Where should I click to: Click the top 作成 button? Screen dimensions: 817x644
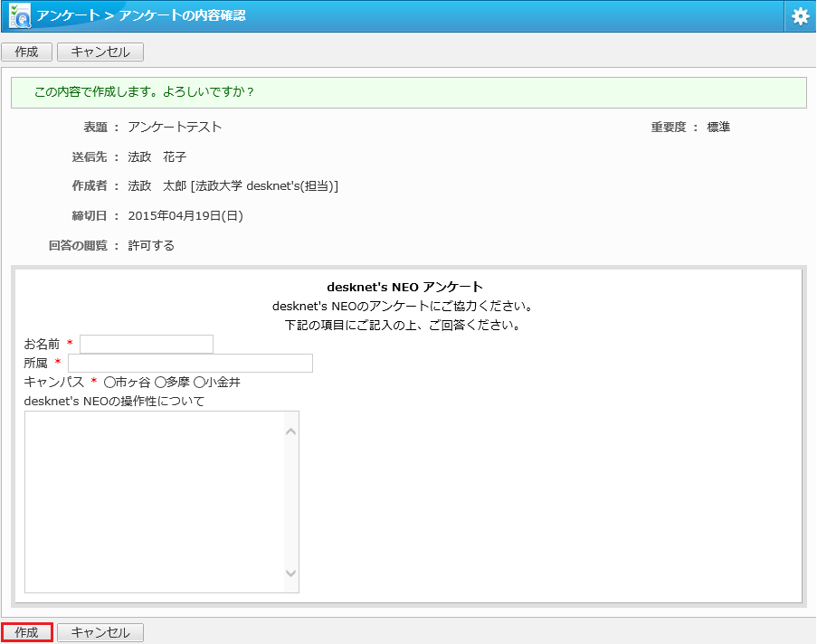coord(26,52)
